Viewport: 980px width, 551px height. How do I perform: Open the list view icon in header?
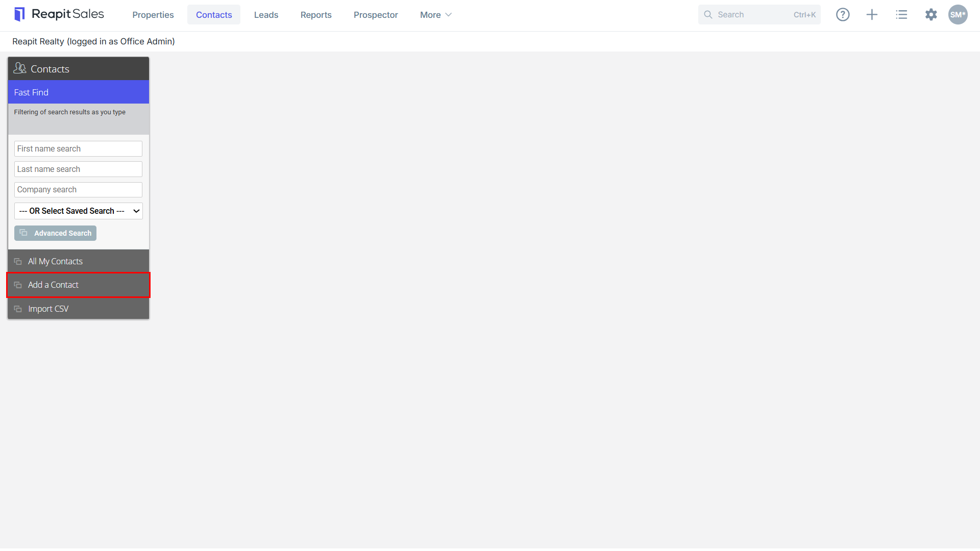[901, 15]
